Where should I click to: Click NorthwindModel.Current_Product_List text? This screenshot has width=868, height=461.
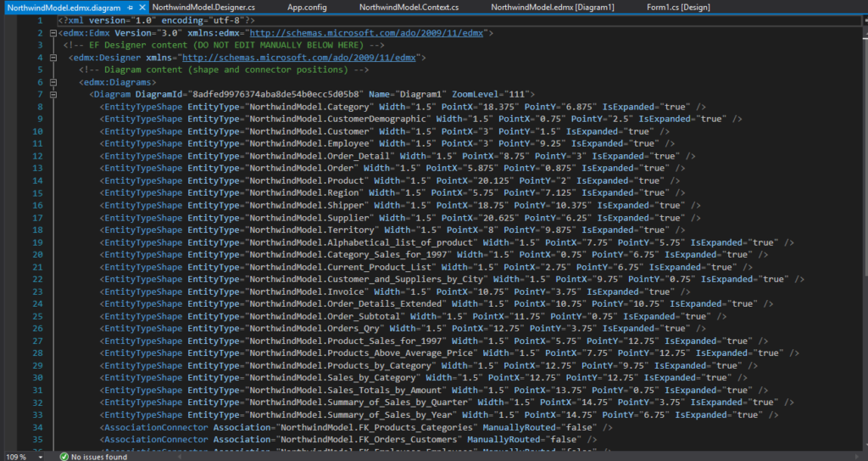(x=340, y=267)
